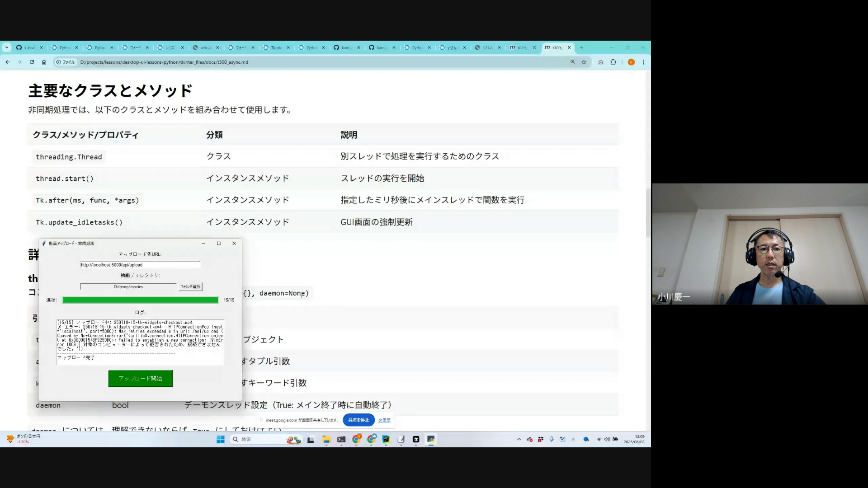Expand the system tray hidden icons chevron

pyautogui.click(x=519, y=439)
